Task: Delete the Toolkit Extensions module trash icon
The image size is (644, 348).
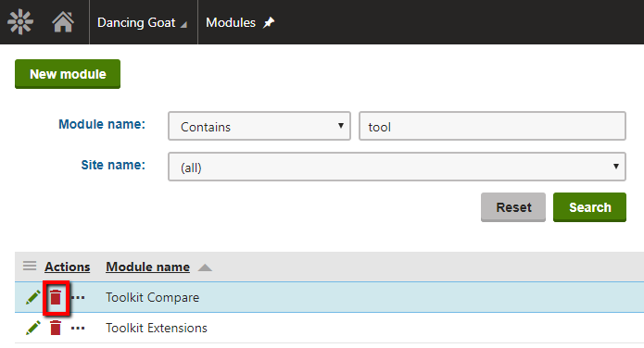Action: [56, 328]
